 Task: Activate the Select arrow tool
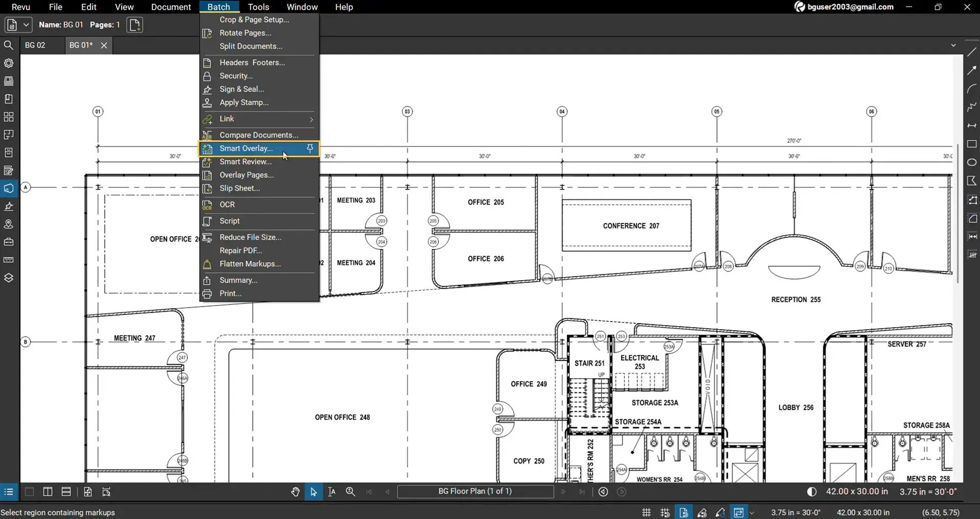pos(314,492)
